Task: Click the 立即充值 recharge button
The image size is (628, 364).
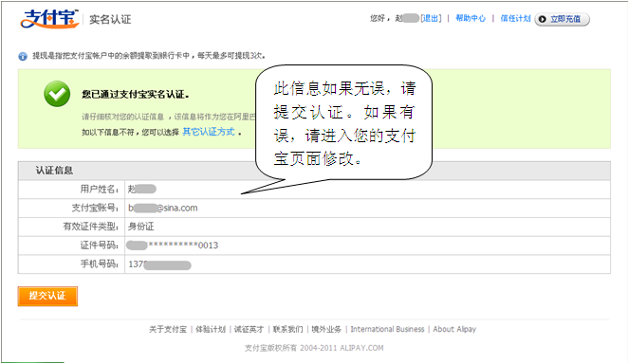Action: (x=562, y=19)
